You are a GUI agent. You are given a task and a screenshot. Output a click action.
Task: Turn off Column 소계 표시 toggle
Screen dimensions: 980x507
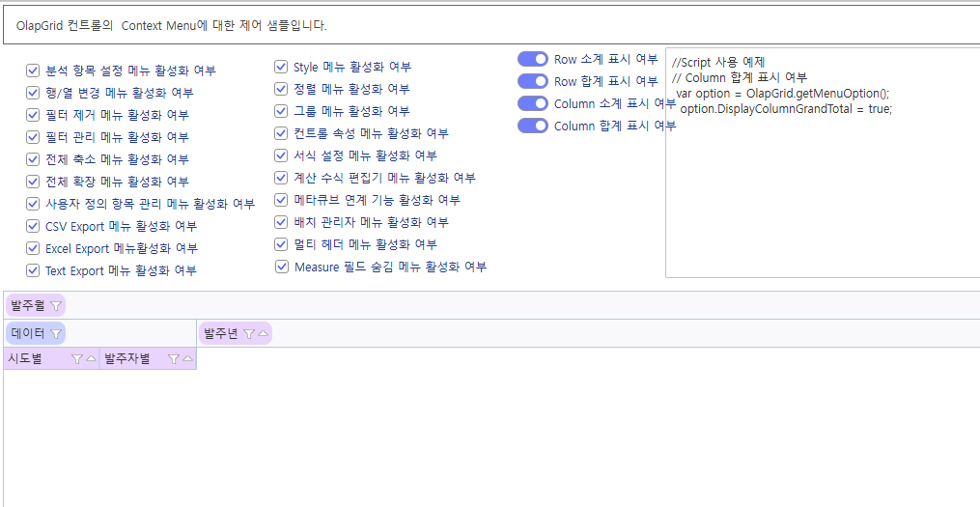533,103
